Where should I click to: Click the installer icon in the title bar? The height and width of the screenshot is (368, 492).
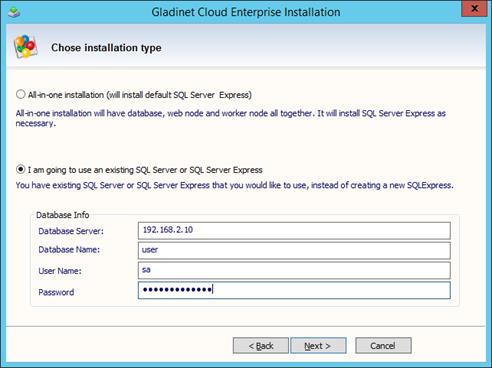14,13
